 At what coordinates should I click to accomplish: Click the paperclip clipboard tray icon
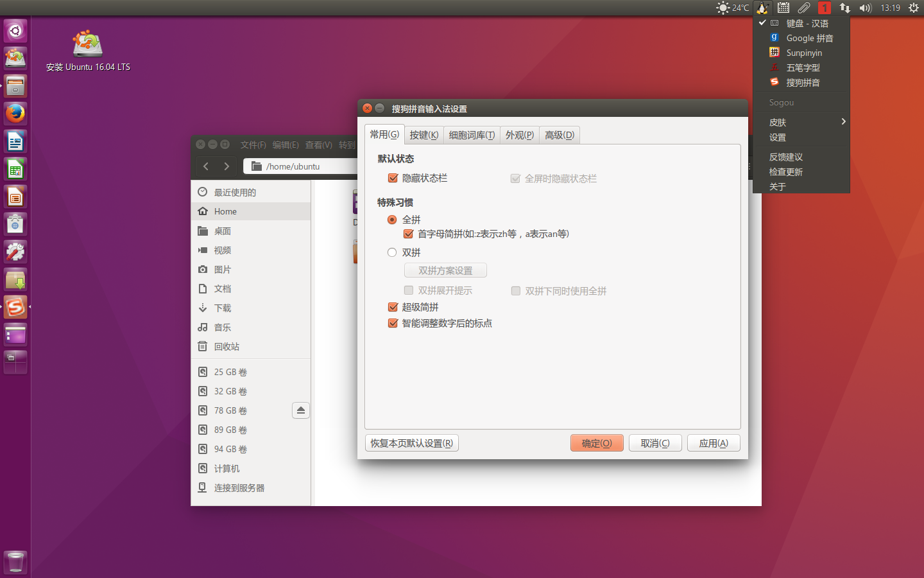point(804,8)
